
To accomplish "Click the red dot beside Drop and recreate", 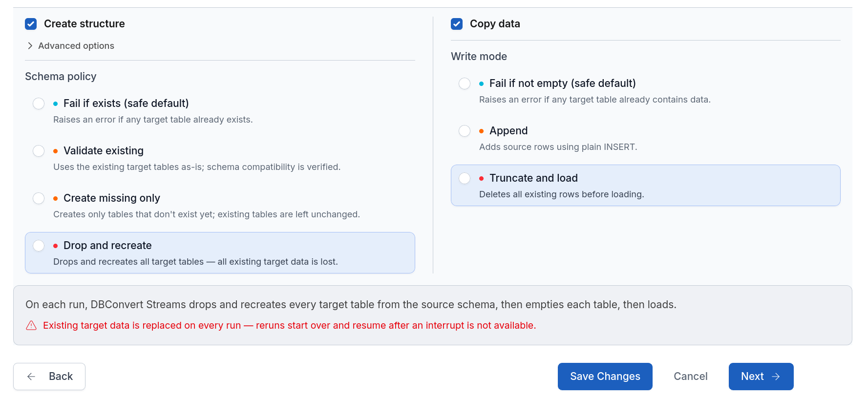I will 56,246.
